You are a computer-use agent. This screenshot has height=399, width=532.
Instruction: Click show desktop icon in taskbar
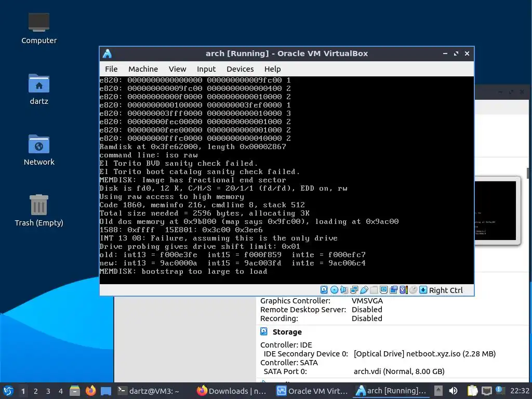click(106, 391)
